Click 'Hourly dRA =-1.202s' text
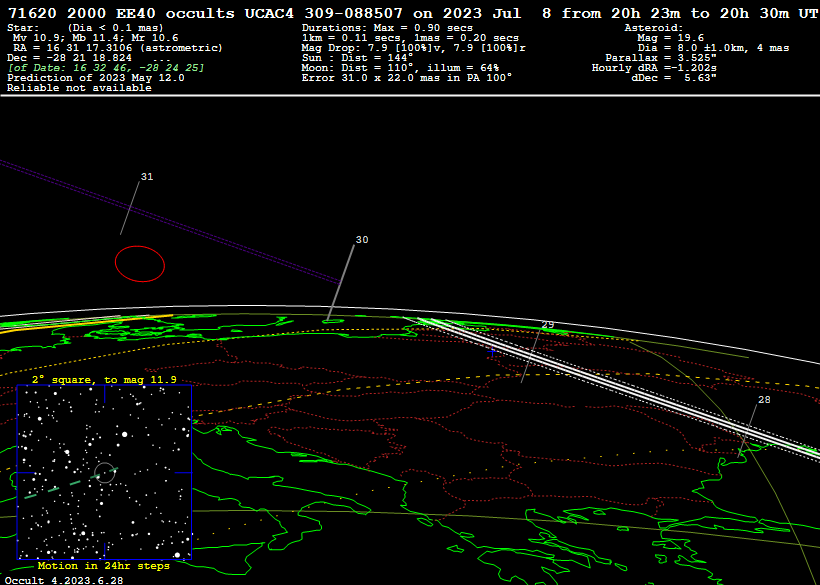 click(x=654, y=68)
